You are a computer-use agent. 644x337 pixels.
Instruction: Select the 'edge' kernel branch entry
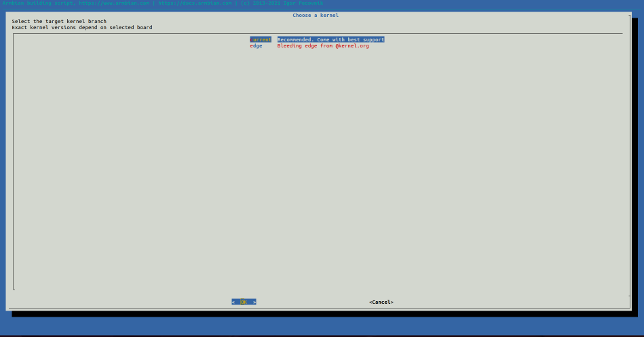click(x=256, y=46)
